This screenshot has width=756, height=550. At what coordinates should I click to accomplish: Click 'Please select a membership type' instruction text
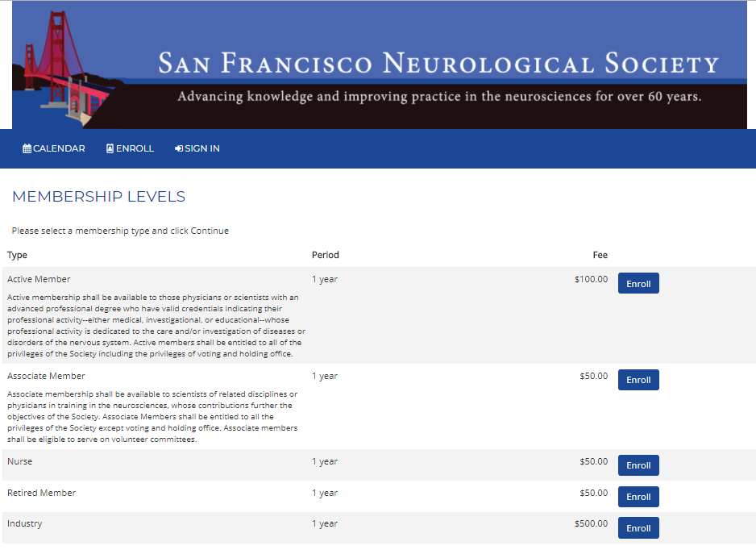coord(120,231)
